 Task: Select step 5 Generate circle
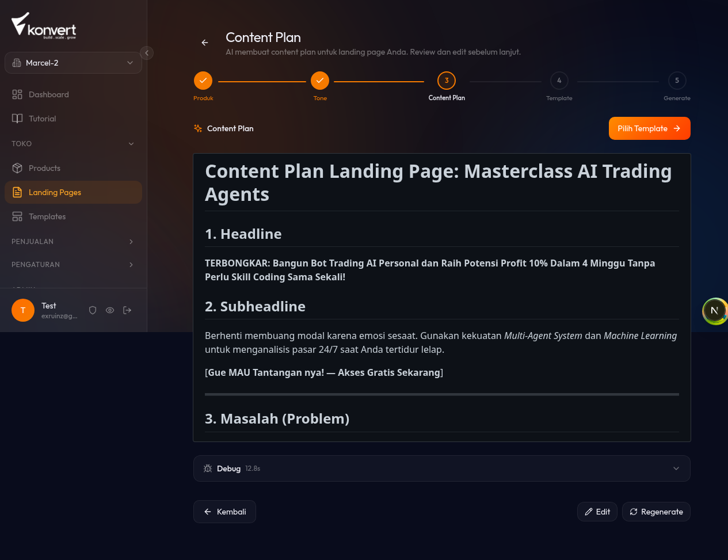click(677, 81)
